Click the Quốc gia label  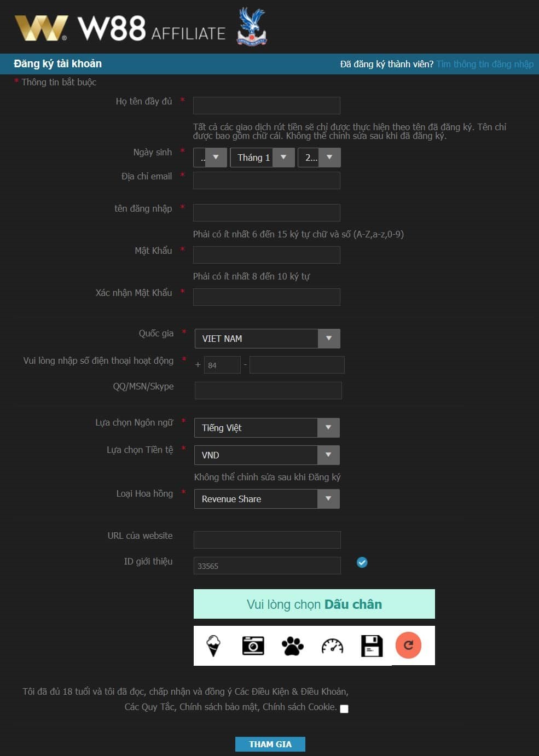(x=156, y=333)
